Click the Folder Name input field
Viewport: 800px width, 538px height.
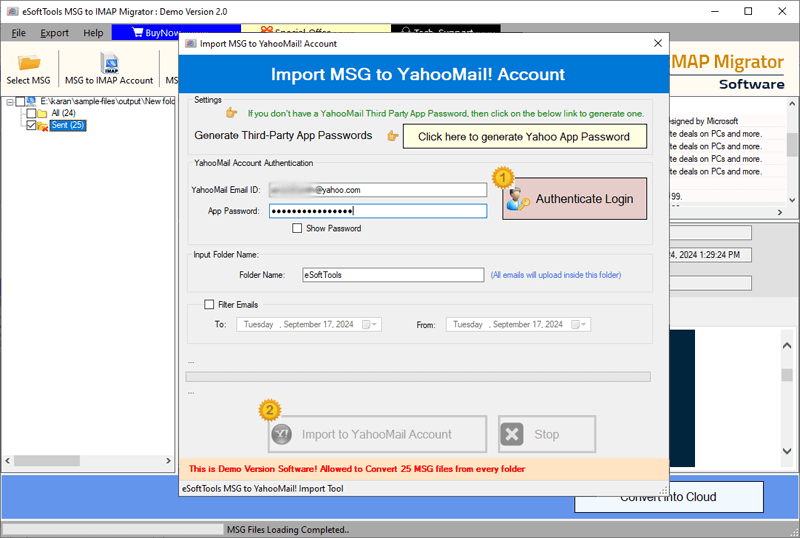click(393, 275)
